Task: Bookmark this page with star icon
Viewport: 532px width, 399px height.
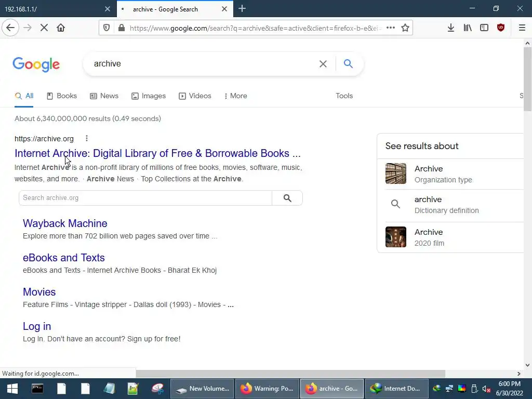Action: [405, 28]
